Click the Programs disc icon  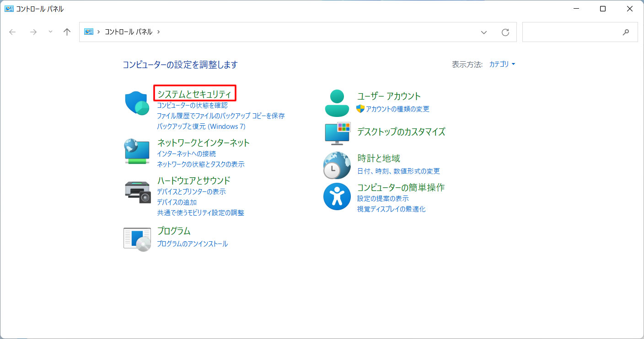(137, 239)
